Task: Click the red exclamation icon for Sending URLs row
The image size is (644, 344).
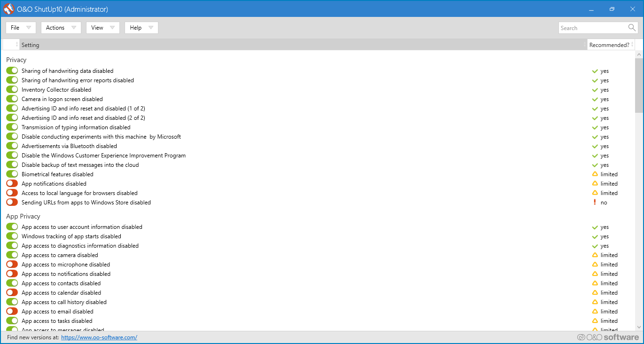Action: pos(595,203)
